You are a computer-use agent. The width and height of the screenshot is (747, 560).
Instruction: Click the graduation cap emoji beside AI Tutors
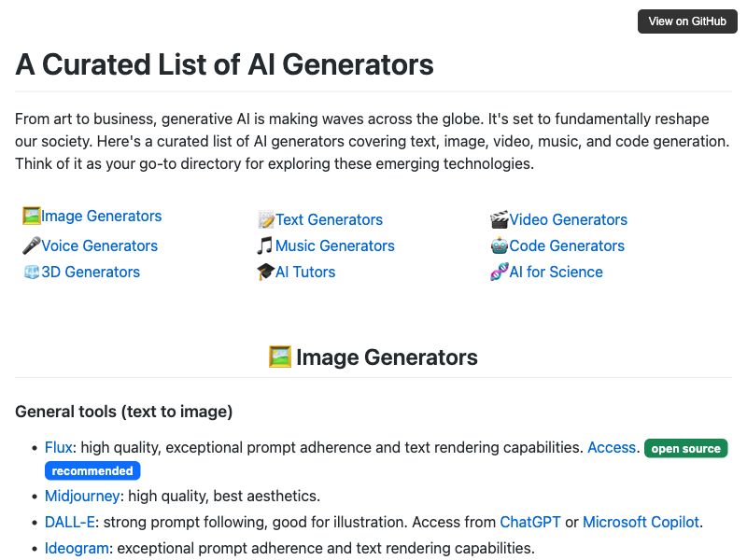(265, 273)
